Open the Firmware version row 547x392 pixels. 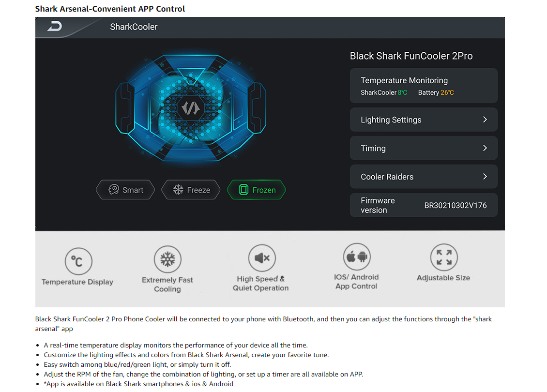(424, 205)
